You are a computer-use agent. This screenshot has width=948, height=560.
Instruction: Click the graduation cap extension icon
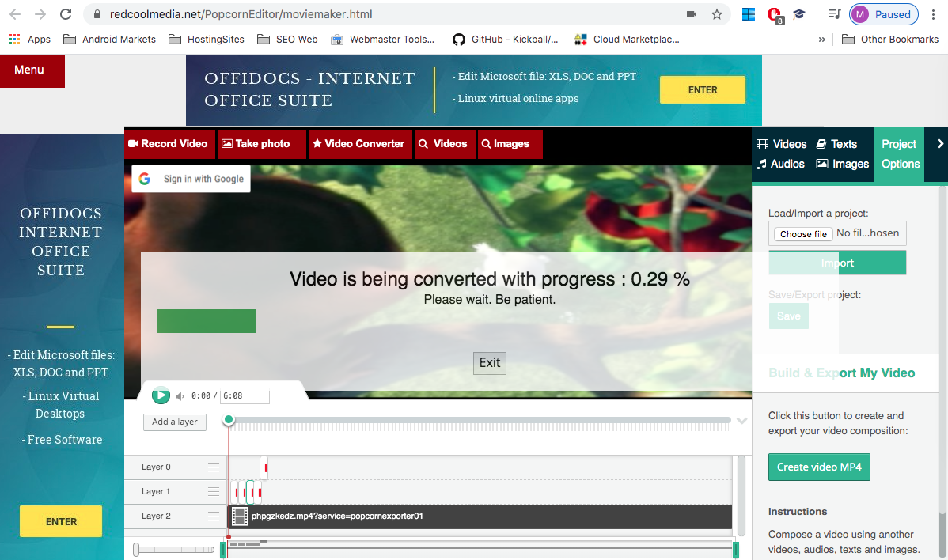click(799, 14)
